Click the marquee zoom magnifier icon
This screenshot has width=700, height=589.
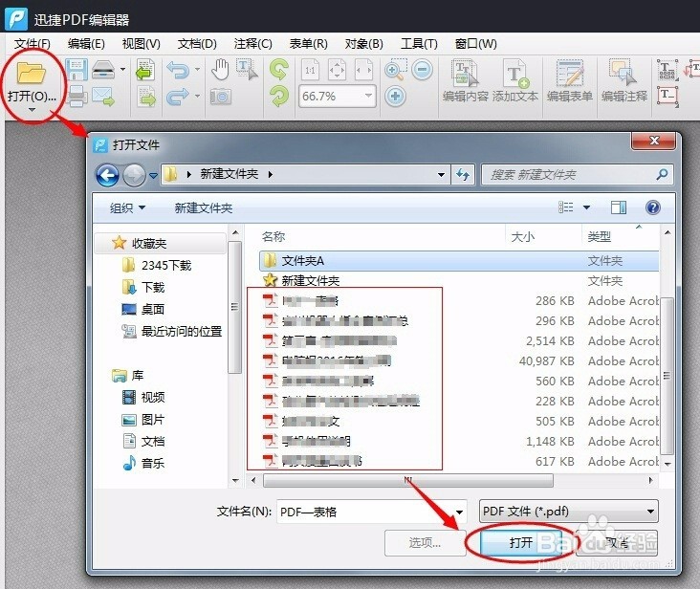pyautogui.click(x=395, y=70)
